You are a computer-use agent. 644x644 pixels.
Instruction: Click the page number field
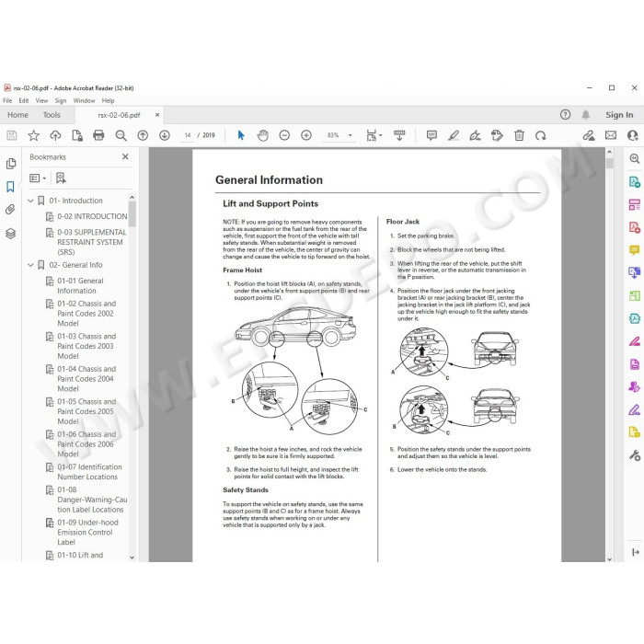pos(188,135)
